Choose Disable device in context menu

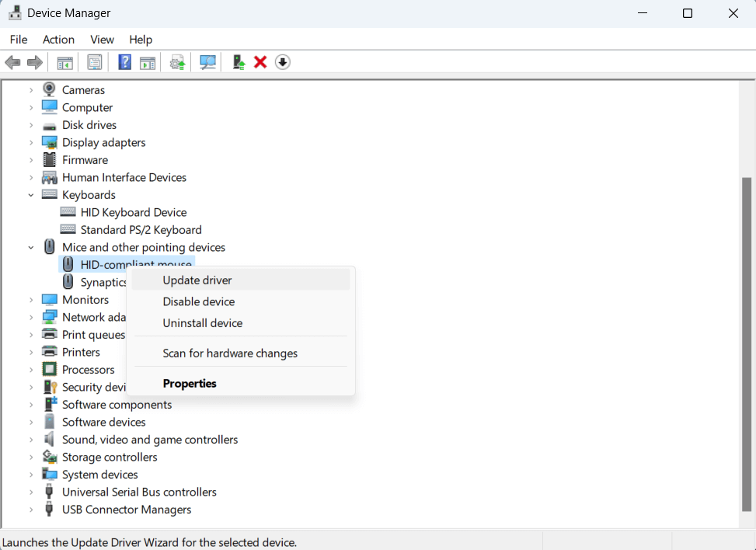(241, 301)
